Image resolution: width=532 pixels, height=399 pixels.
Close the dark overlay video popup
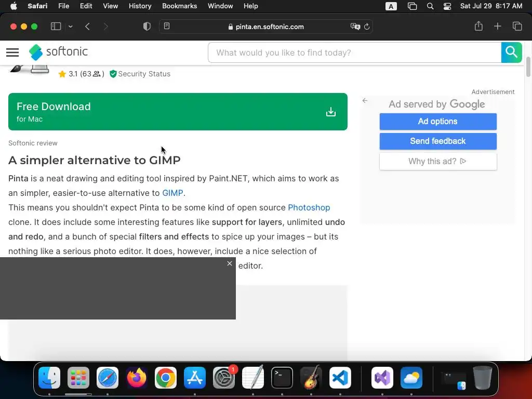point(230,263)
